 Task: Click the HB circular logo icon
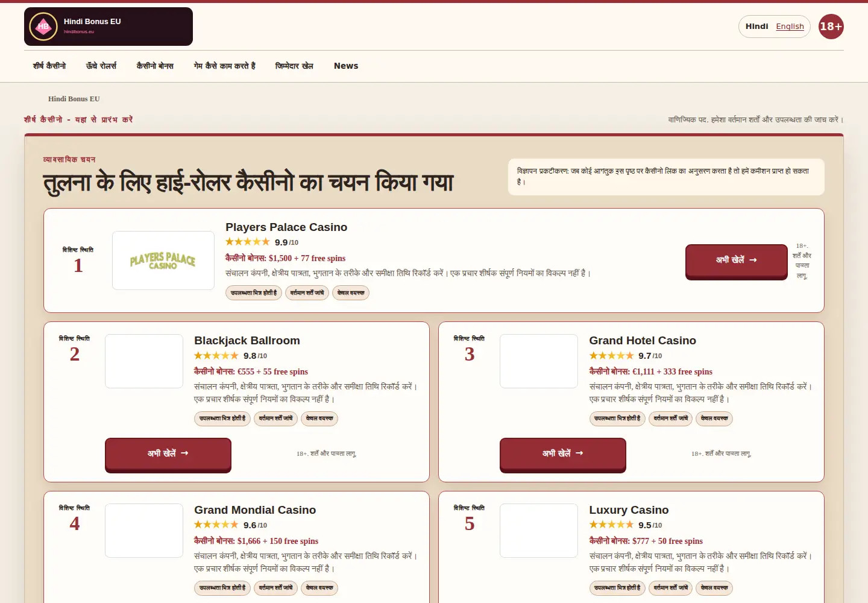point(43,27)
